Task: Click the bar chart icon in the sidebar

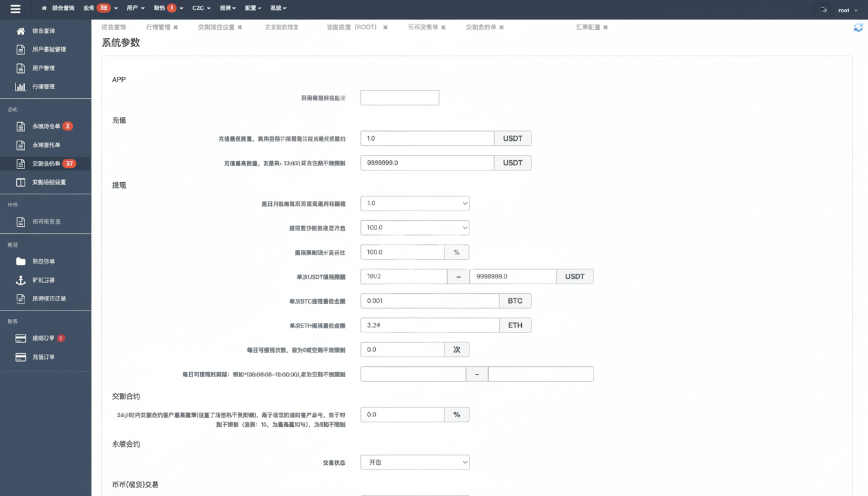Action: 21,87
